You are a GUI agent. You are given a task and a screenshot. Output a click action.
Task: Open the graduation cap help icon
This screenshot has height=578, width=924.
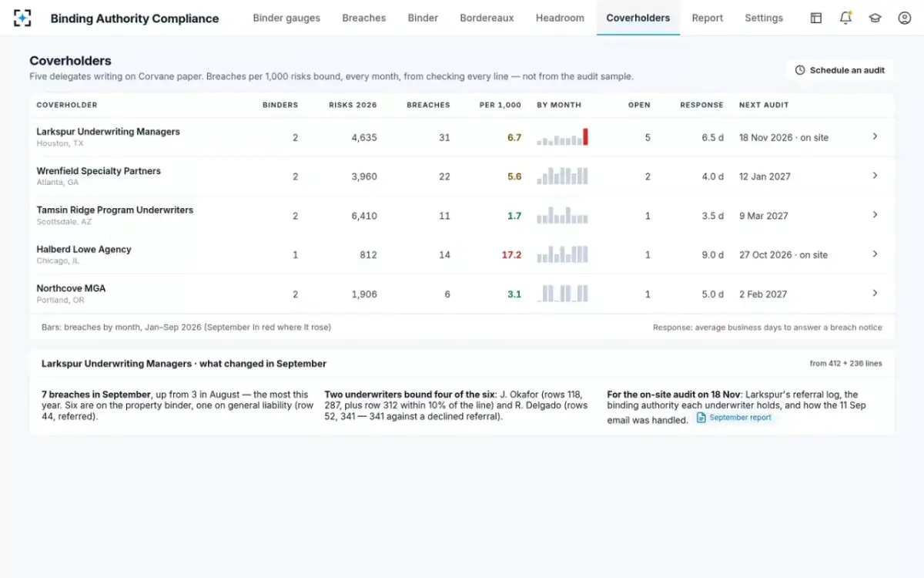pos(875,18)
